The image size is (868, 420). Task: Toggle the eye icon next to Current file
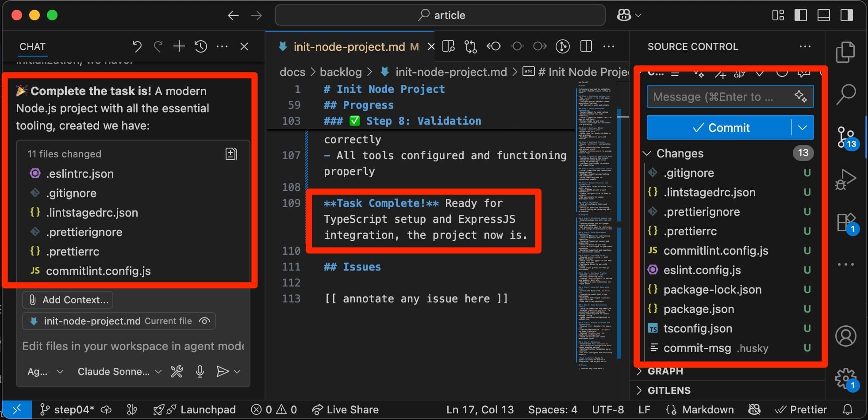pyautogui.click(x=205, y=321)
